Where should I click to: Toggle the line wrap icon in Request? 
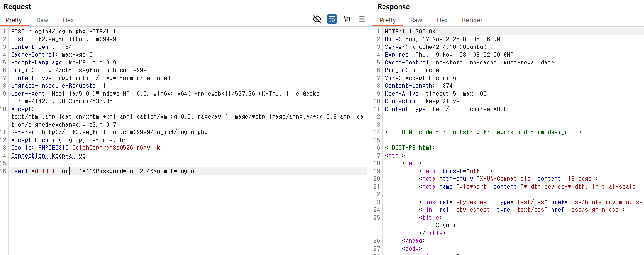coord(332,19)
